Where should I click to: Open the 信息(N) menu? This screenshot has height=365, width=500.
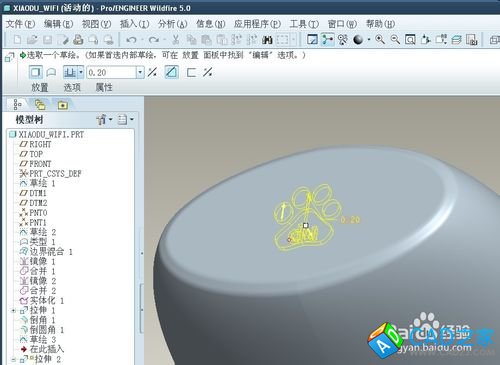(211, 24)
